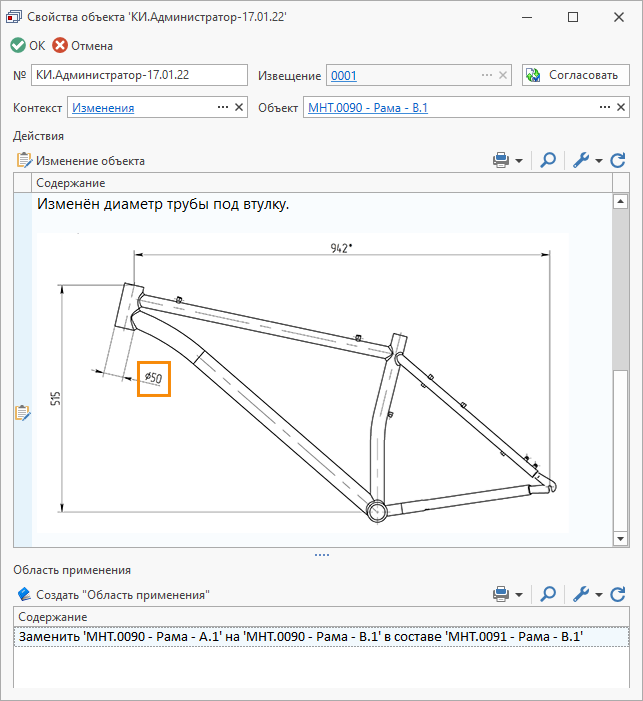Clear the Объект field
This screenshot has width=643, height=701.
(x=621, y=107)
